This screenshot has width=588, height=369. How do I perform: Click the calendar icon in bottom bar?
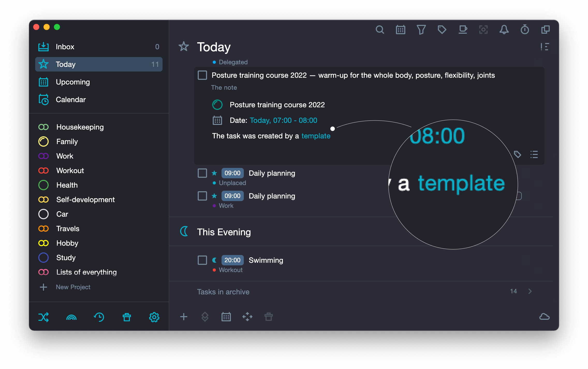226,317
